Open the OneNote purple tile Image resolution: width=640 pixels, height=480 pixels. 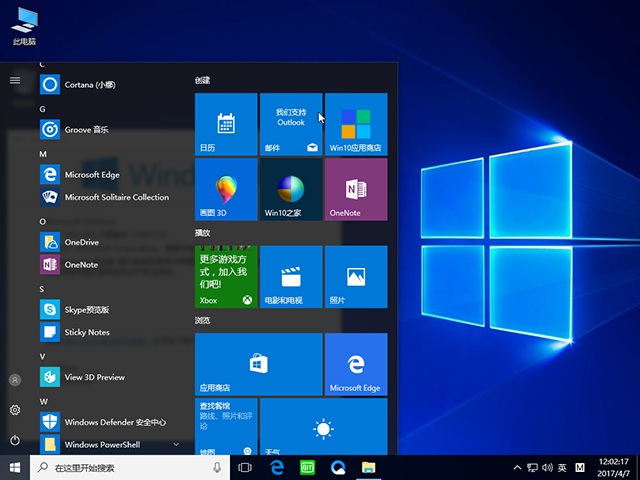coord(355,189)
